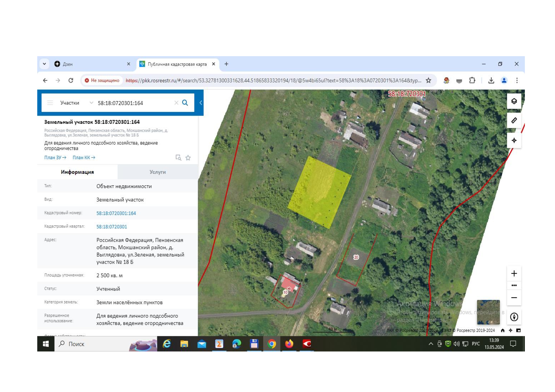
Task: Collapse the left information panel
Action: click(201, 103)
